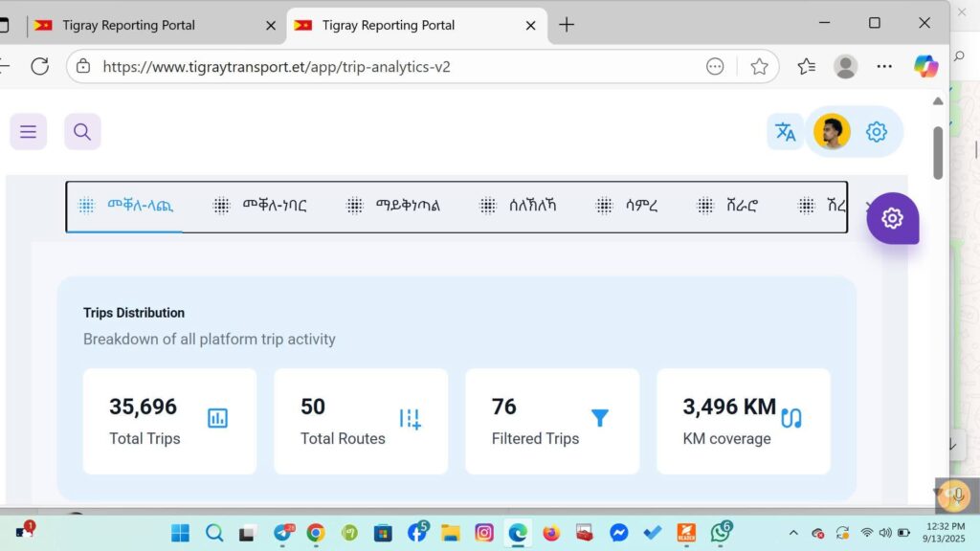Open the purple floating settings gear button
980x551 pixels.
point(892,218)
